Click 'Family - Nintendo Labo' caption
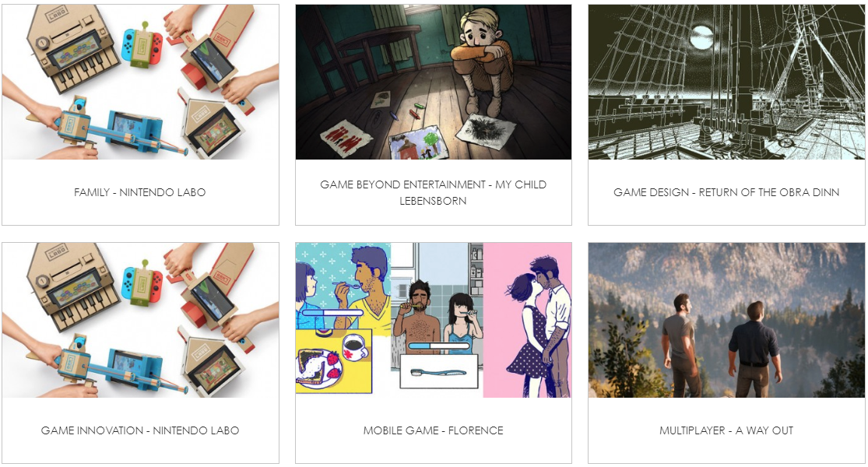The height and width of the screenshot is (467, 868). tap(140, 192)
